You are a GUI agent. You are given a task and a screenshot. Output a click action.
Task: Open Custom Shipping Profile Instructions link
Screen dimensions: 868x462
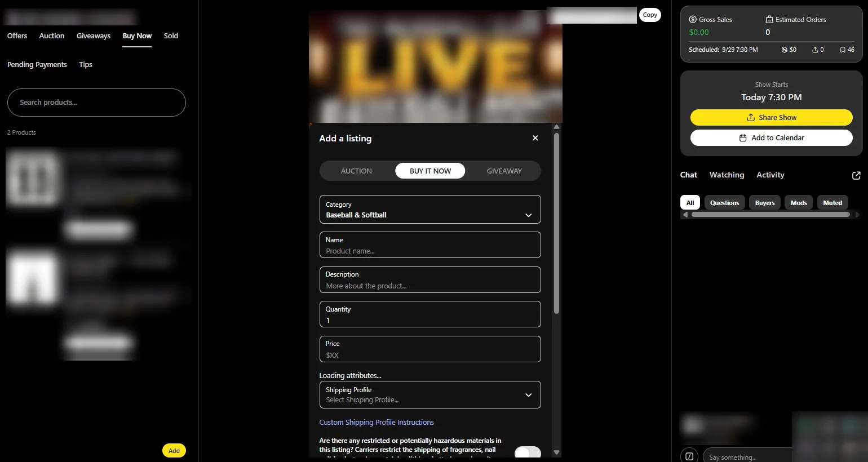(377, 422)
